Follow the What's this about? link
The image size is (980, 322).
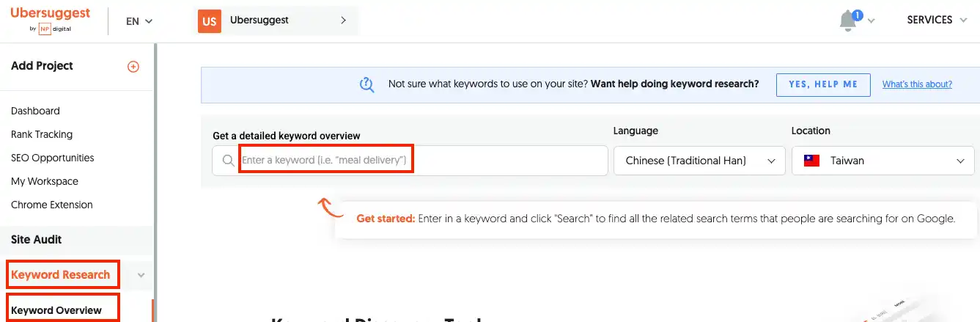pyautogui.click(x=917, y=84)
